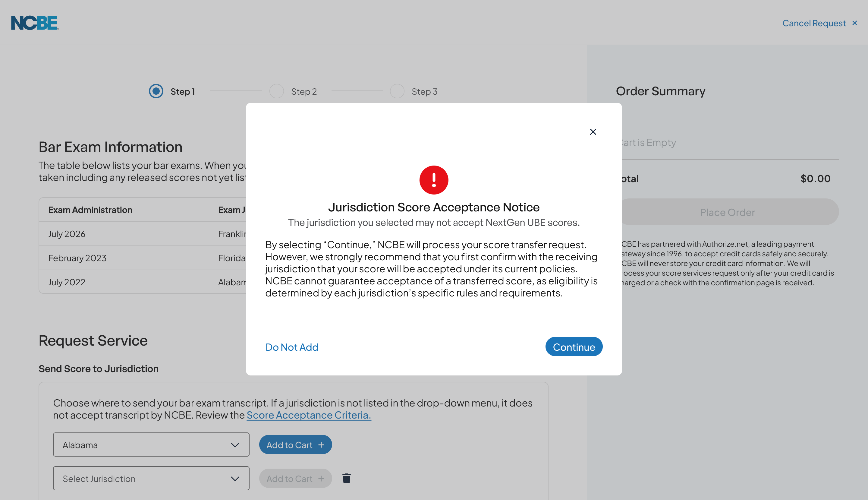The image size is (868, 500).
Task: Open the Select Jurisdiction dropdown
Action: coord(151,478)
